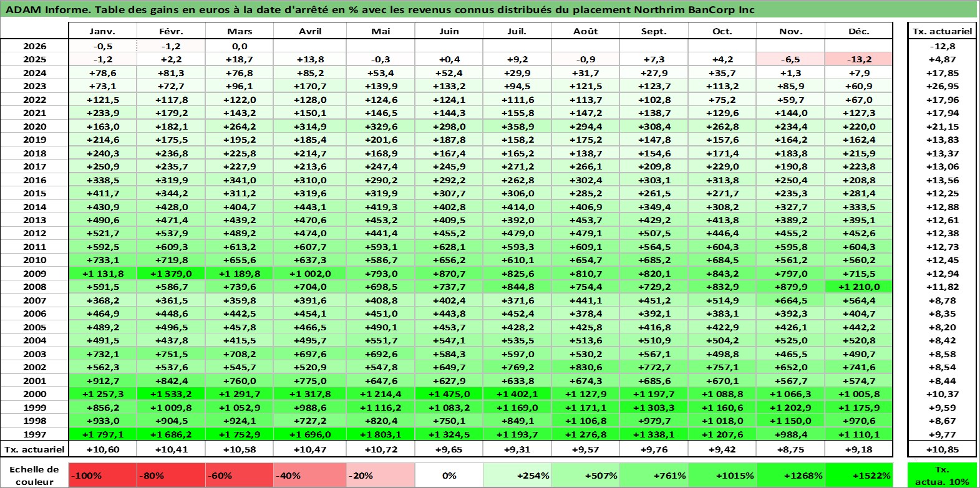Select the 'Févr.' column header
Image resolution: width=980 pixels, height=488 pixels.
tap(171, 31)
